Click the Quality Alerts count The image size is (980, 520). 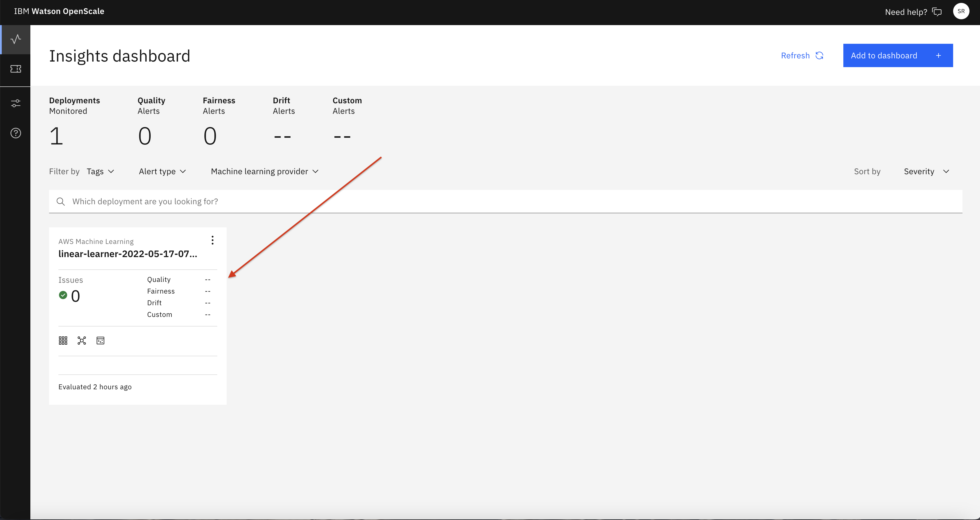pyautogui.click(x=145, y=136)
